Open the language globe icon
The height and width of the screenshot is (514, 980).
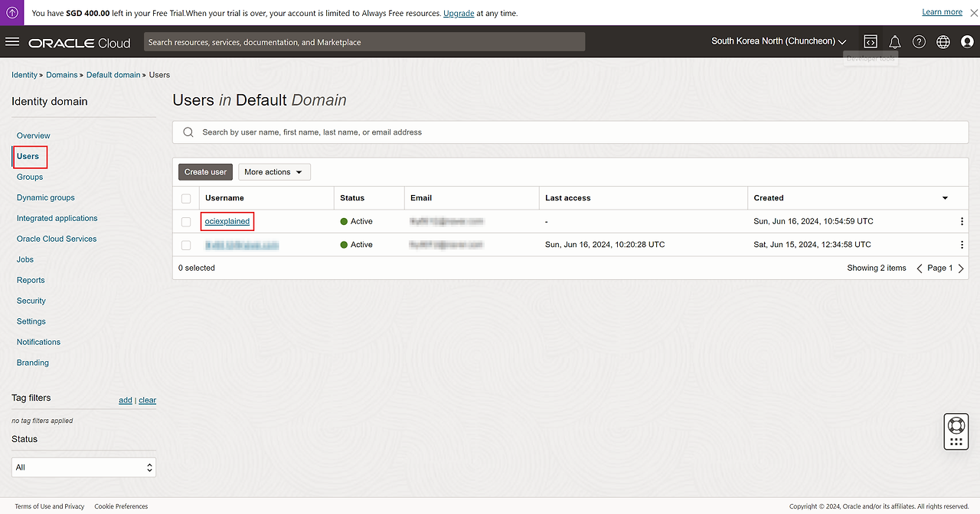point(943,42)
